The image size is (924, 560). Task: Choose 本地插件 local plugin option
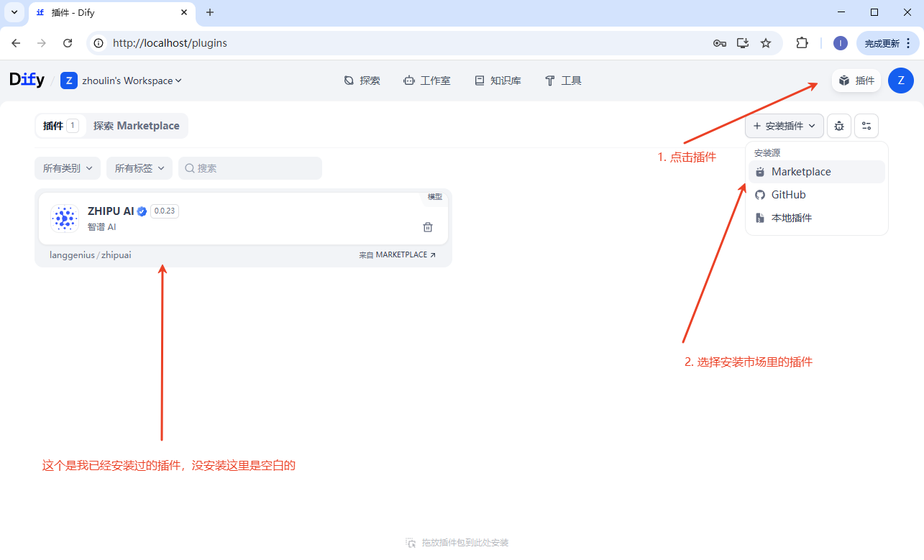click(x=791, y=218)
